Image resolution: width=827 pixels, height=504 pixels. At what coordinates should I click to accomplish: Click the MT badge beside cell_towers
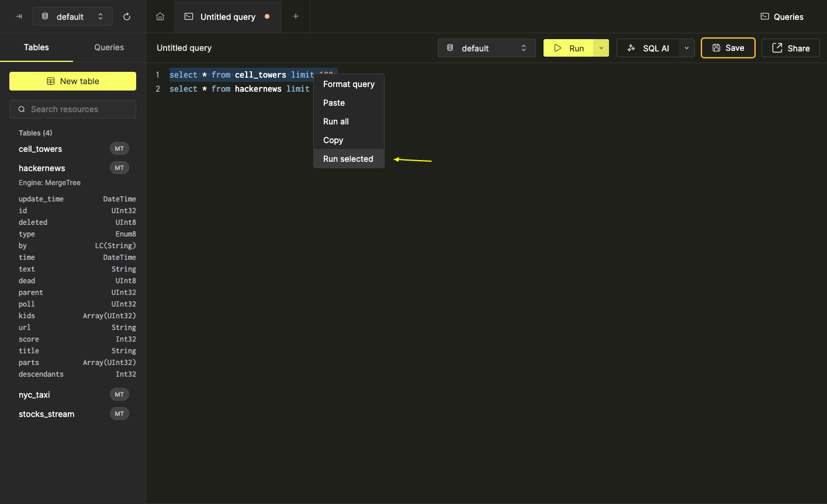(119, 148)
